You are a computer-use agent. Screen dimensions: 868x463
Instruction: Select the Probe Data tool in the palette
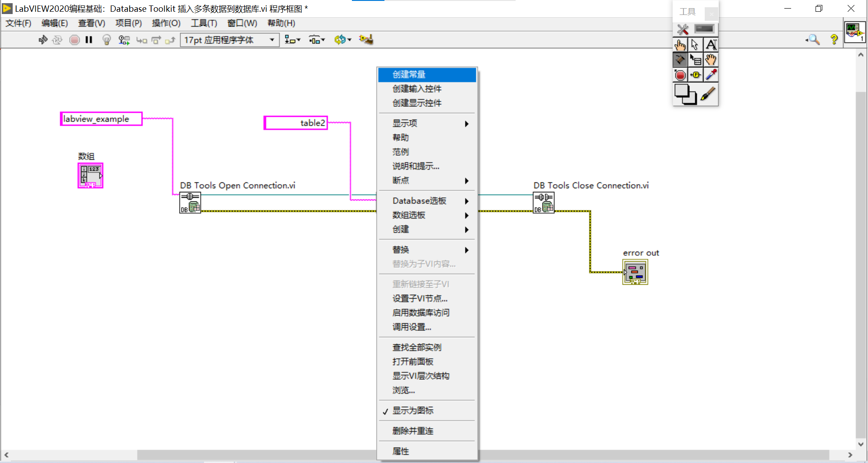(695, 75)
